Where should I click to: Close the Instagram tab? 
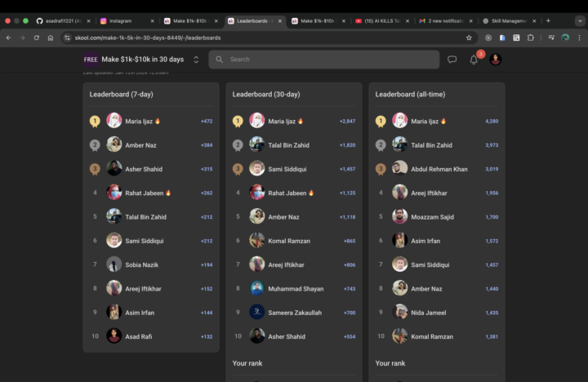[152, 21]
